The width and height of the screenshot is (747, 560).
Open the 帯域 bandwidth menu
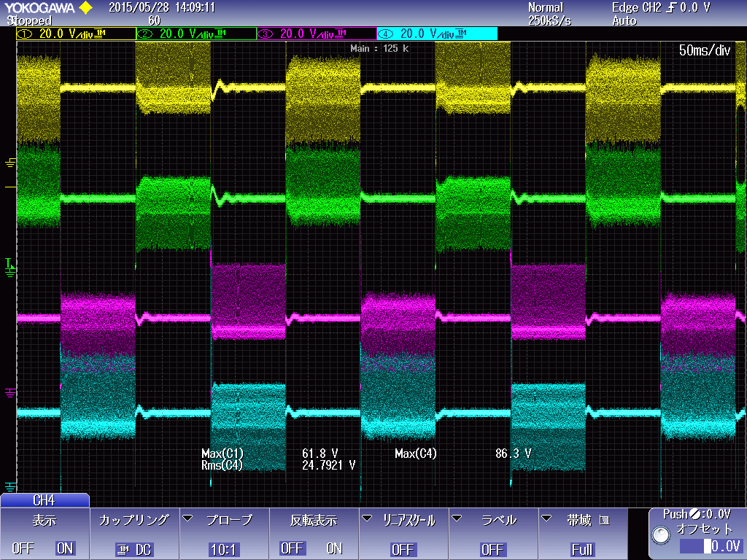[x=583, y=534]
